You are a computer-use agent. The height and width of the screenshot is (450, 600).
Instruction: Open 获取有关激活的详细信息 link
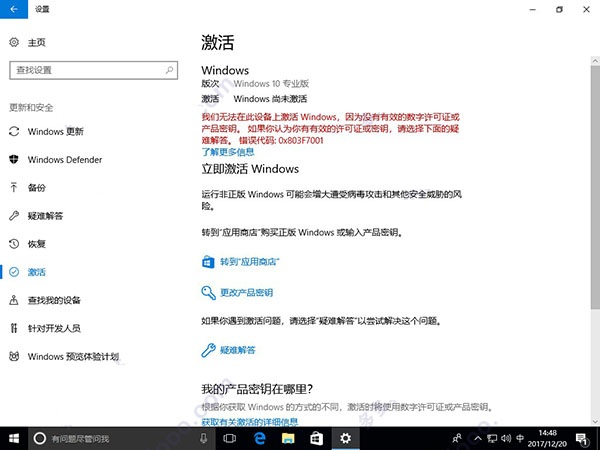point(249,422)
